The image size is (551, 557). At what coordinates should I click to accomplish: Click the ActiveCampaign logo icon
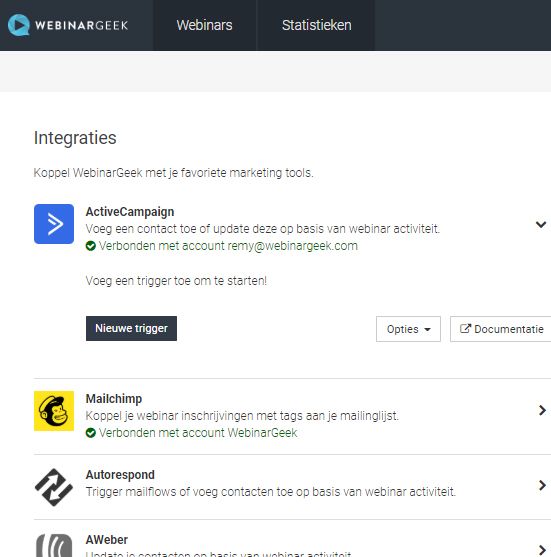[x=54, y=224]
